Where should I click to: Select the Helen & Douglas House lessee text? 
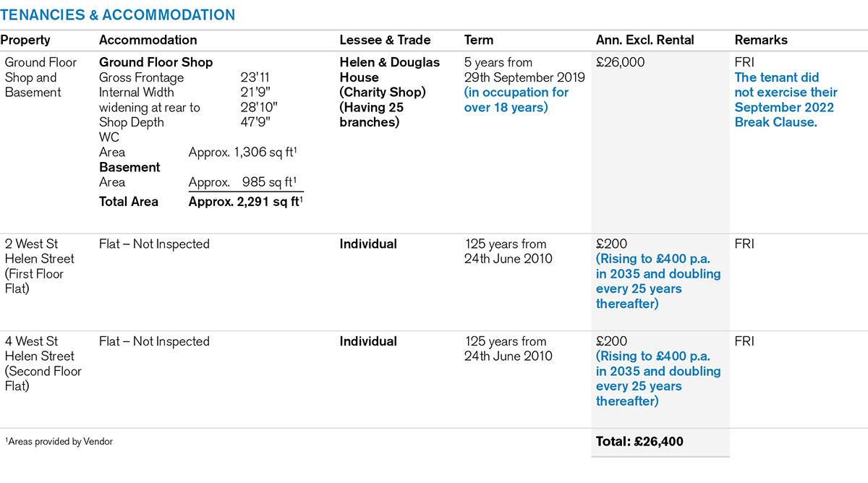389,69
